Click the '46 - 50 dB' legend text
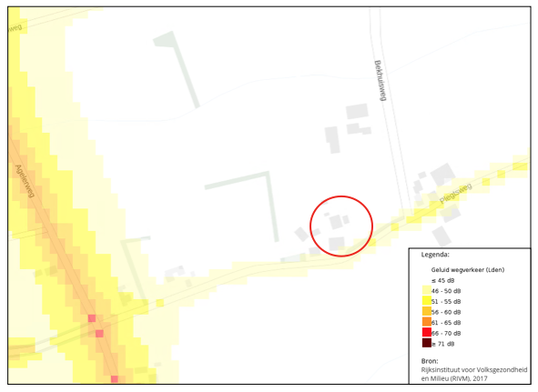 [446, 291]
